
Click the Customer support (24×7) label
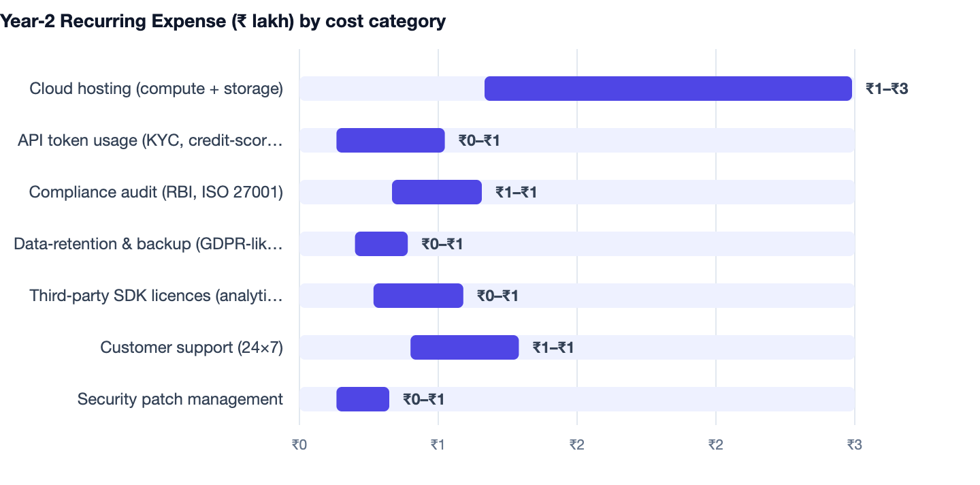[192, 347]
